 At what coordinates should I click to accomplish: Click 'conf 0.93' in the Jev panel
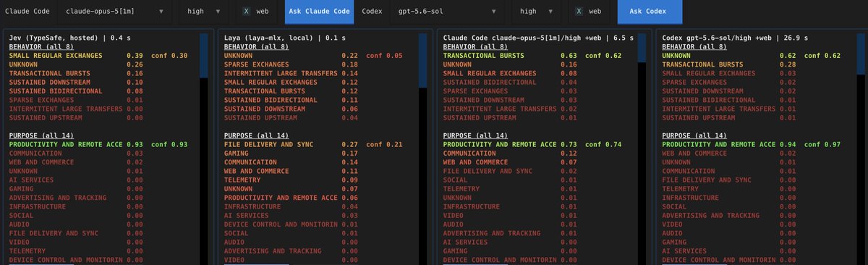click(169, 145)
